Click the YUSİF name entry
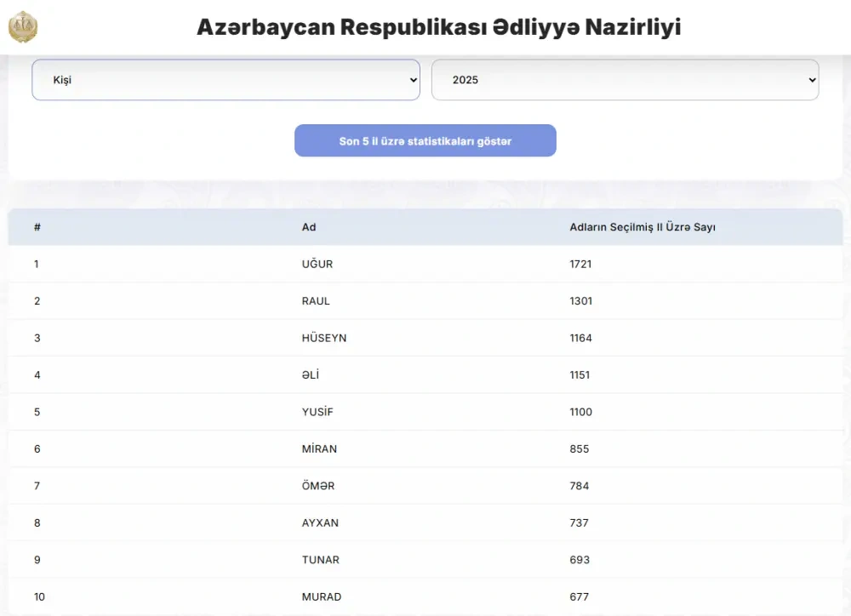This screenshot has height=616, width=851. tap(319, 412)
